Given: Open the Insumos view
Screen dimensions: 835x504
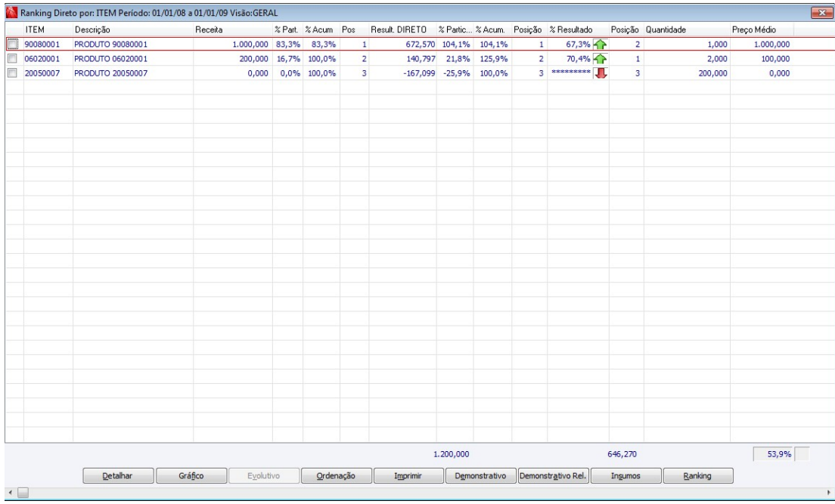Looking at the screenshot, I should tap(625, 476).
